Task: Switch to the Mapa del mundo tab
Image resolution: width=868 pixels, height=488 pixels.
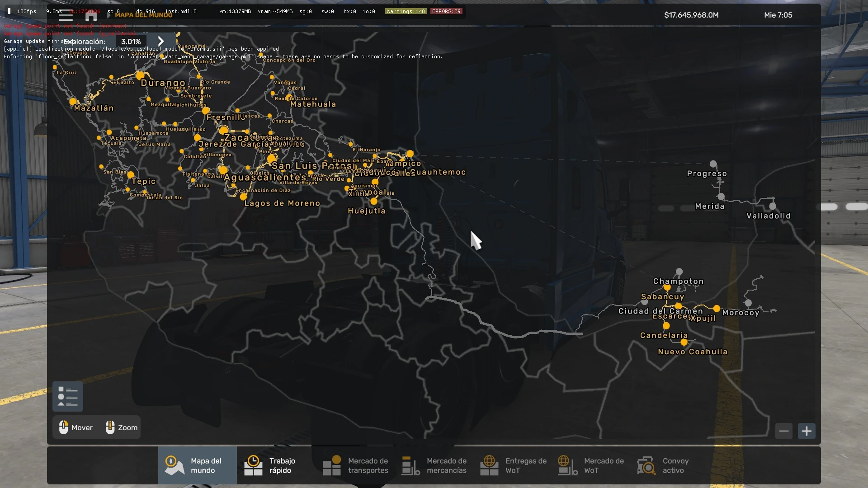Action: coord(198,465)
